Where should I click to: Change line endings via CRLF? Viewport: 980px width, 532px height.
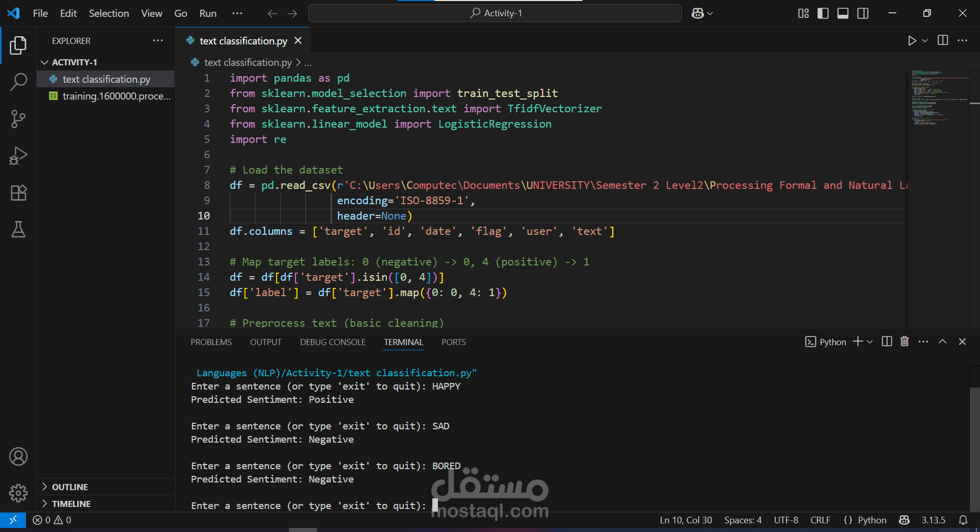coord(820,520)
